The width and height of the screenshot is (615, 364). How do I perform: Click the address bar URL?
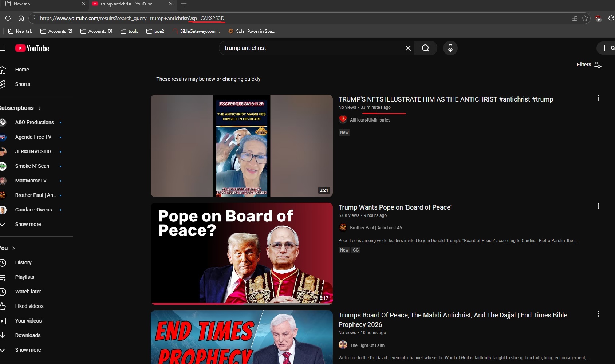[132, 18]
